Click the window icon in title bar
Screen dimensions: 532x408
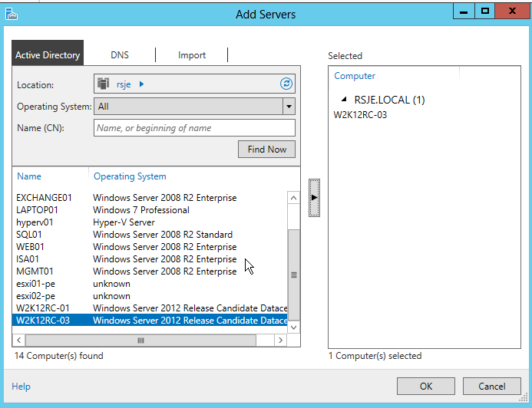11,13
